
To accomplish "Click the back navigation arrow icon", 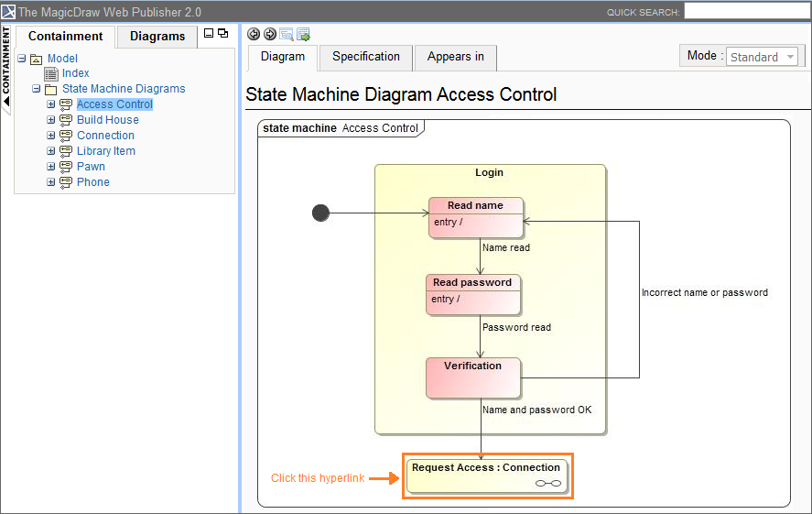I will [254, 34].
